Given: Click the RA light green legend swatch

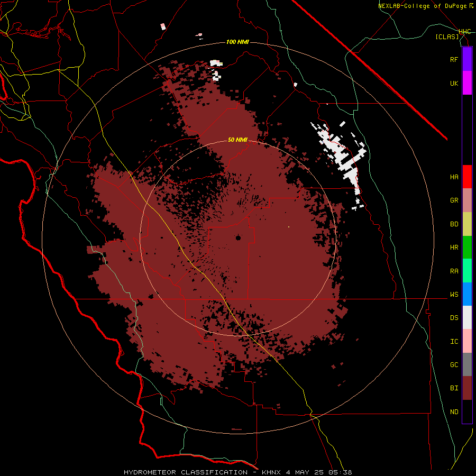Looking at the screenshot, I should pyautogui.click(x=467, y=271).
